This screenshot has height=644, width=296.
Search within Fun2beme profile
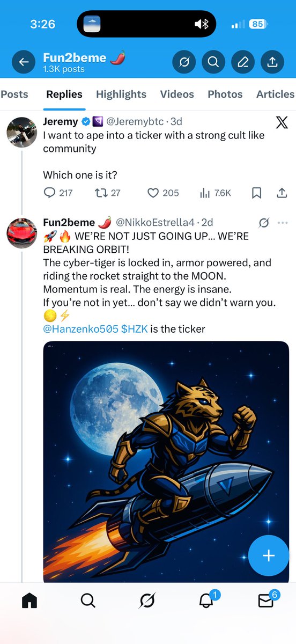pyautogui.click(x=213, y=62)
